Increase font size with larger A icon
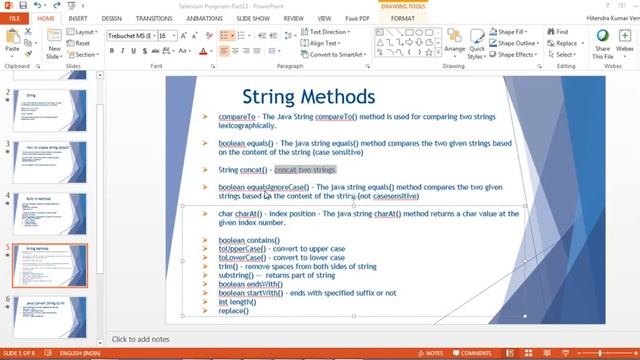The width and height of the screenshot is (640, 360). tap(184, 36)
